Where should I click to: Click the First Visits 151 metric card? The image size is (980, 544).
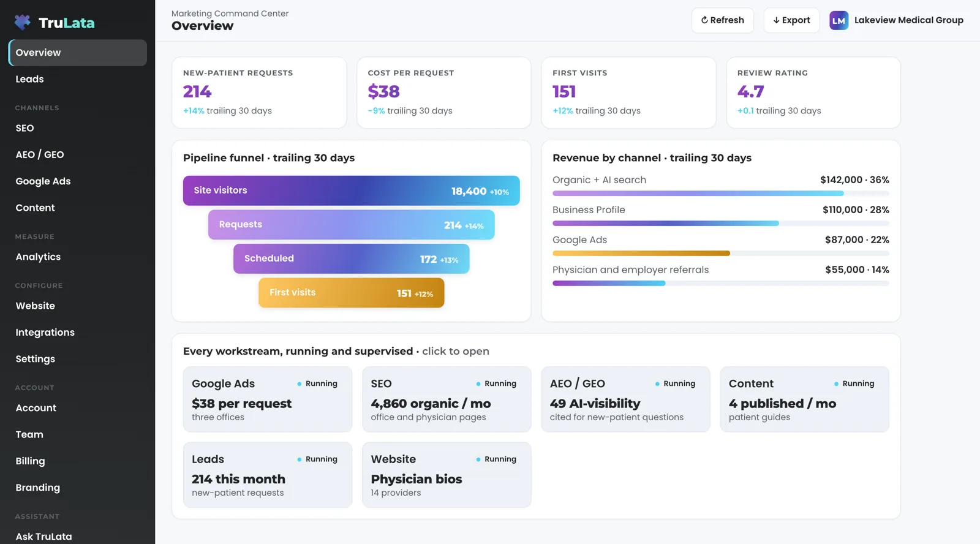point(628,93)
